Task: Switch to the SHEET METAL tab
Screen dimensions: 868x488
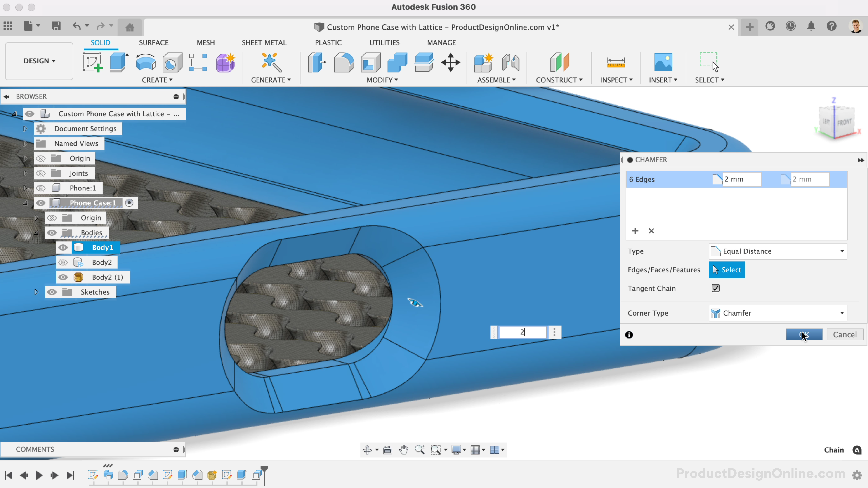Action: 264,43
